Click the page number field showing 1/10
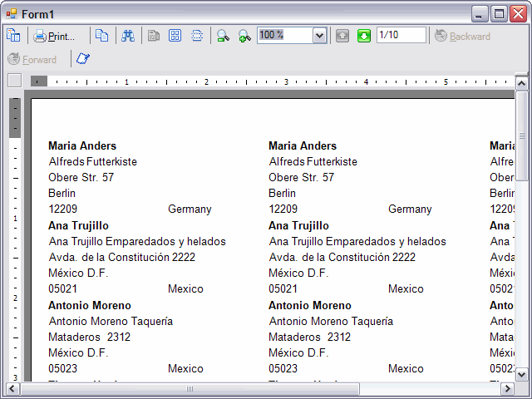This screenshot has height=399, width=532. [401, 35]
